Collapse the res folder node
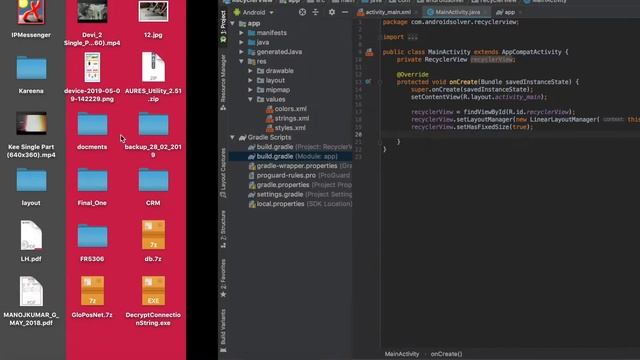640x360 pixels. pyautogui.click(x=241, y=62)
